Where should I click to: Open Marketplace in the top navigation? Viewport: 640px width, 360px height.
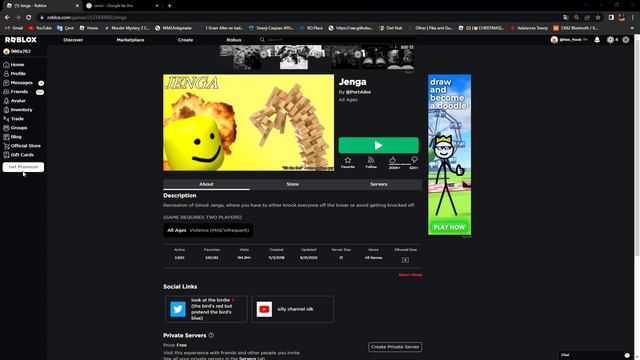click(130, 40)
